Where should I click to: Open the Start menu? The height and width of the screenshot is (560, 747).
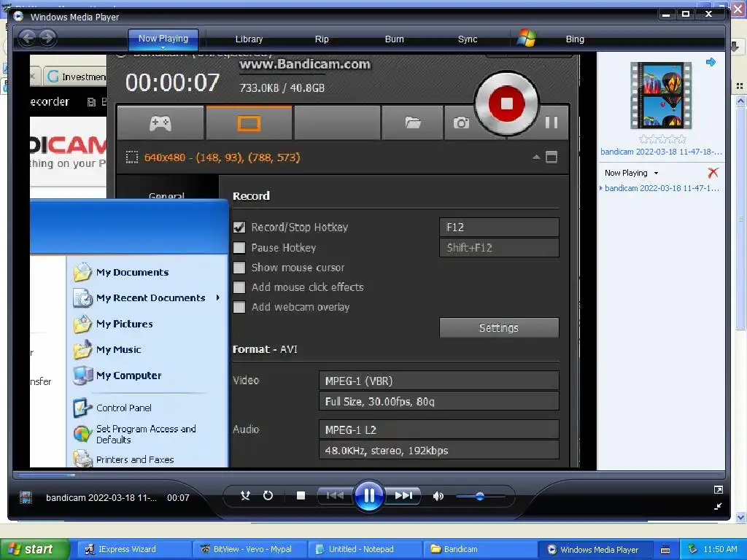[x=34, y=549]
